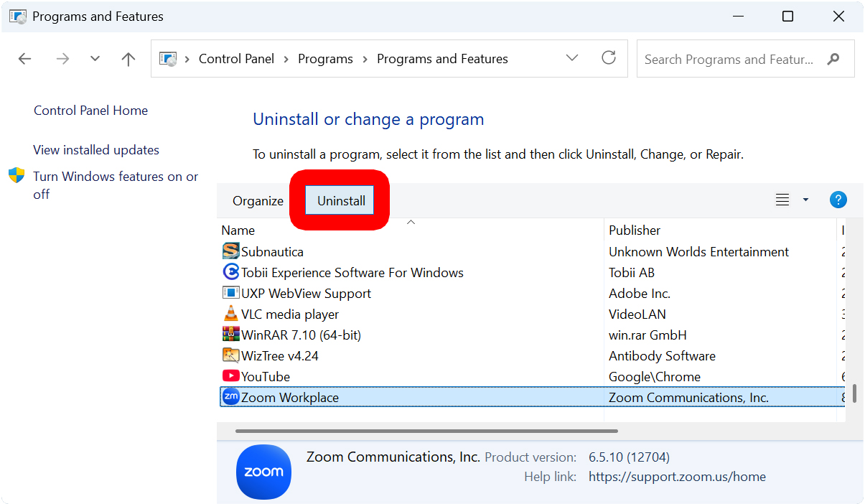
Task: Click the VLC media player cone icon
Action: coord(230,314)
